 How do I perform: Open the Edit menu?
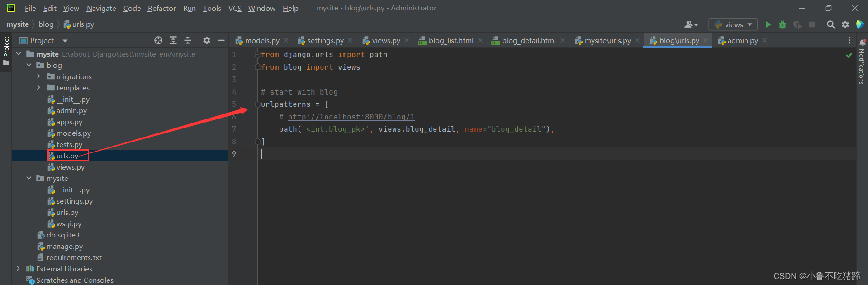click(50, 8)
